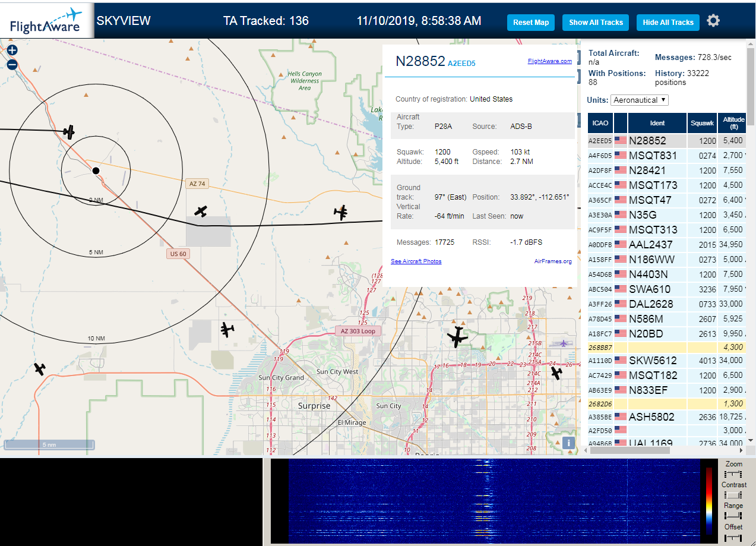756x546 pixels.
Task: Select aircraft icon just inside 10 NM ring
Action: [227, 329]
